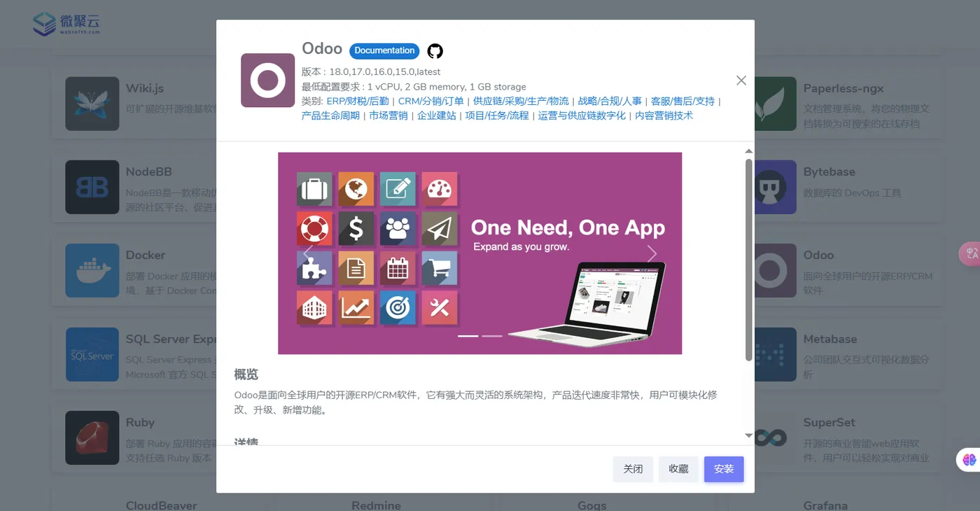This screenshot has height=511, width=980.
Task: Click Odoo's purple app icon in the dialog
Action: (267, 80)
